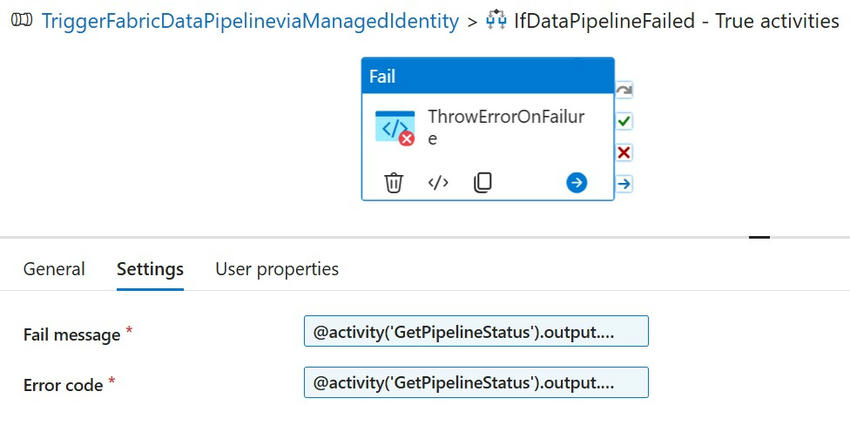Clone the ThrowErrorOnFailure activity
Image resolution: width=850 pixels, height=432 pixels.
(x=482, y=183)
